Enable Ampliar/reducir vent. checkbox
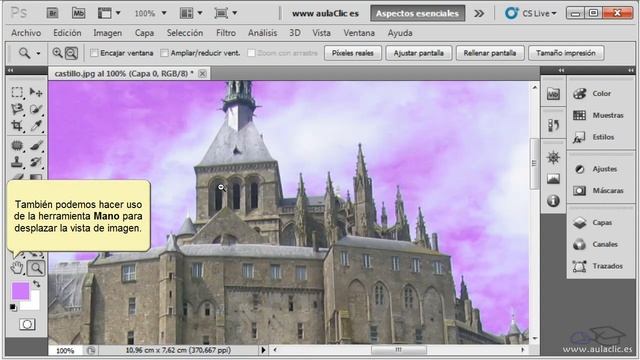Viewport: 640px width, 360px height. tap(164, 53)
